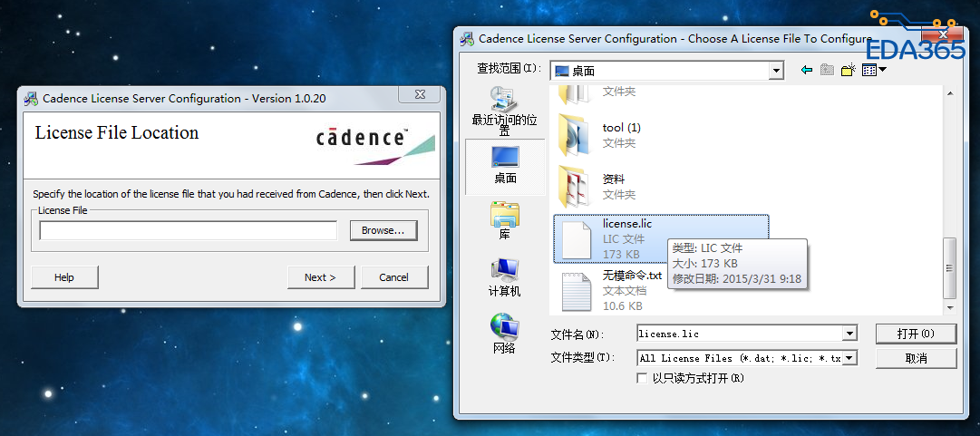Click Browse button in License File Location
The image size is (980, 436).
click(383, 230)
